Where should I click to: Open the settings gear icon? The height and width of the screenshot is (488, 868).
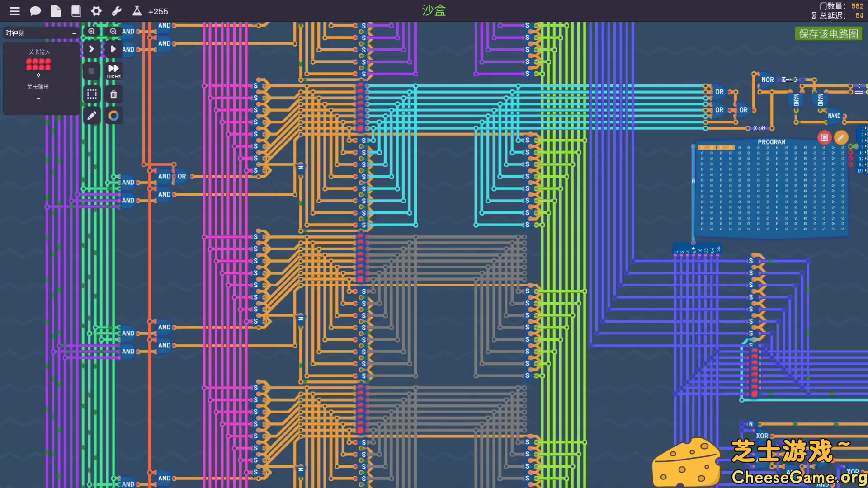click(96, 11)
